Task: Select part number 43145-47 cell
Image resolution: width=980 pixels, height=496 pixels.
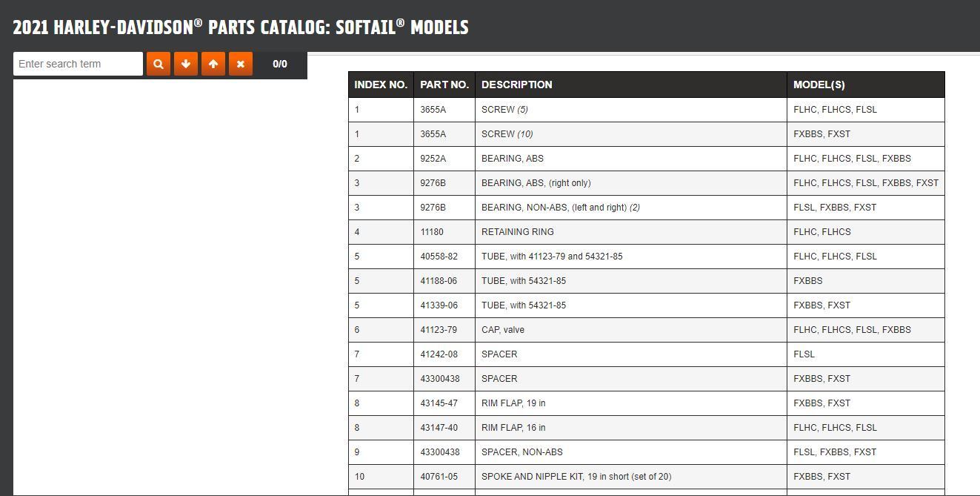Action: point(439,403)
